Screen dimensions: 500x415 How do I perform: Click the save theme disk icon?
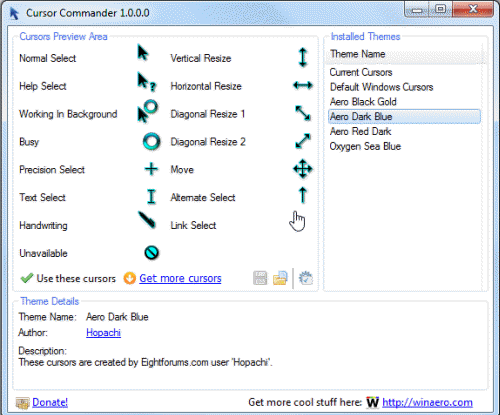(x=260, y=278)
